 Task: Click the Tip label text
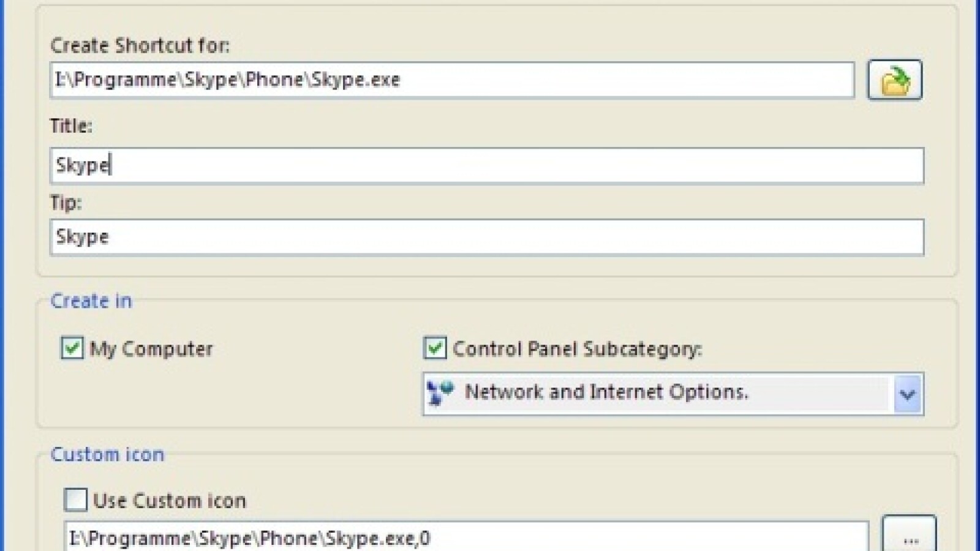coord(66,203)
